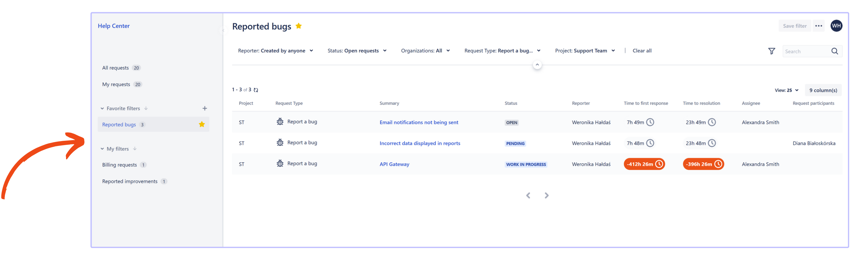
Task: Open the Email notifications not being sent request
Action: [x=418, y=122]
